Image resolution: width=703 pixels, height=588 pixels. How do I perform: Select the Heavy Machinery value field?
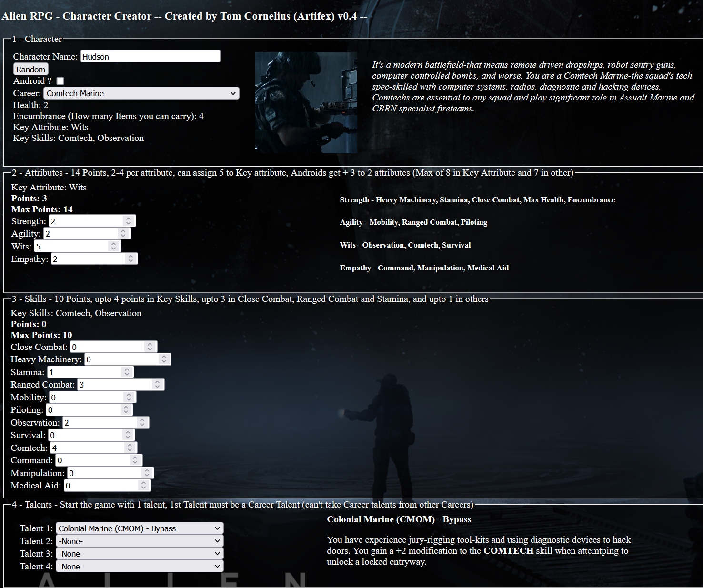click(x=124, y=359)
